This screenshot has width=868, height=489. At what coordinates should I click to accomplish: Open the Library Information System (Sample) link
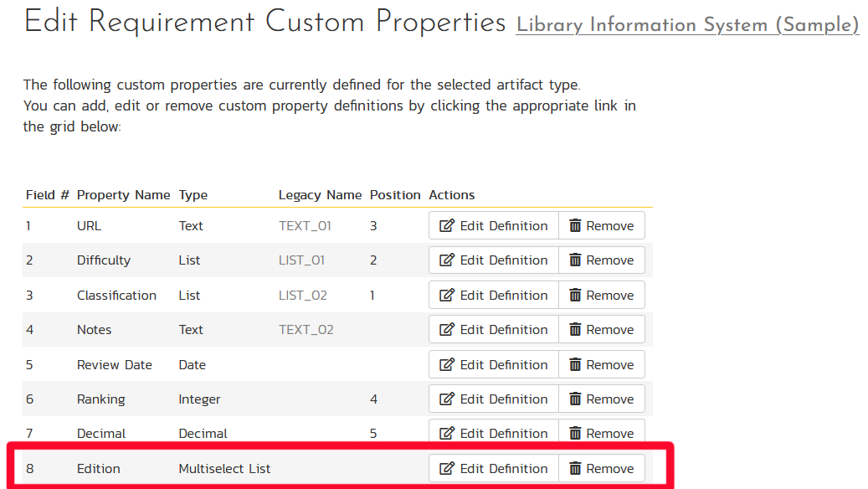click(687, 25)
